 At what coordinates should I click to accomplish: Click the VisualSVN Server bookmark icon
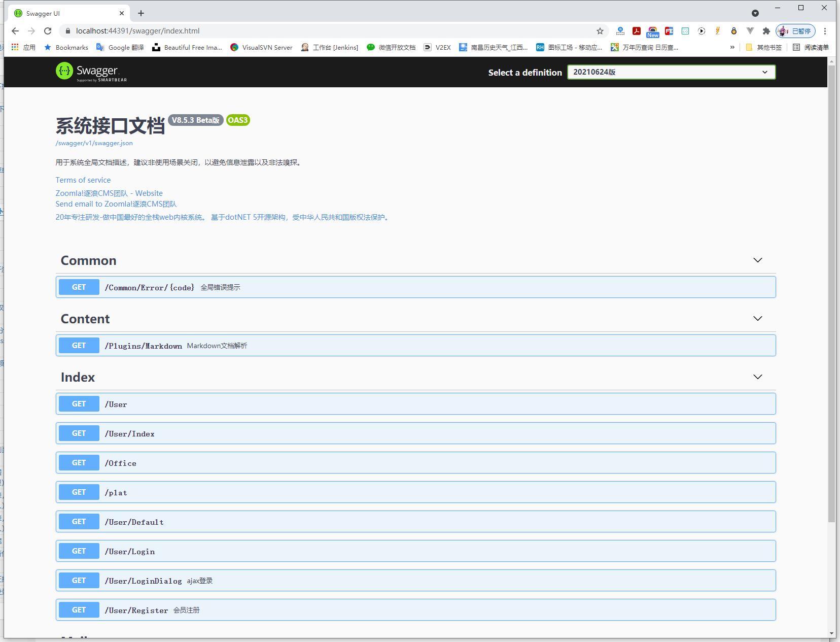(x=235, y=47)
